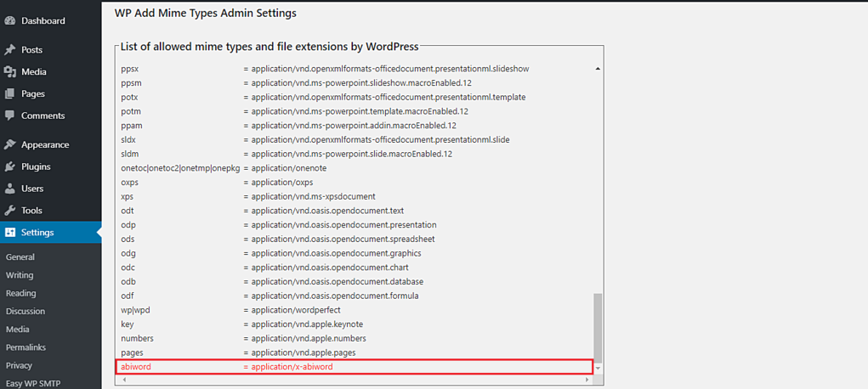Screen dimensions: 868x389
Task: Click 'WP Add Mime Types Admin Settings' heading
Action: [206, 14]
